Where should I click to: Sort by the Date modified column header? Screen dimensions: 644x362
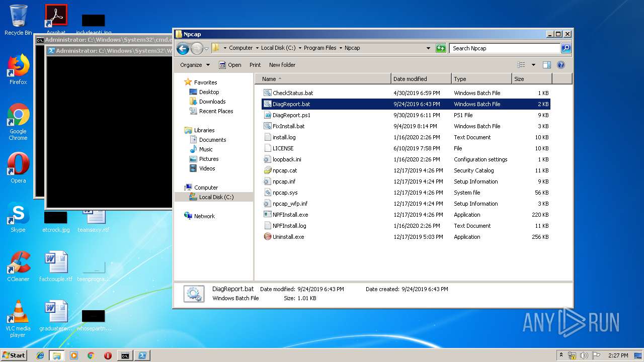tap(421, 79)
